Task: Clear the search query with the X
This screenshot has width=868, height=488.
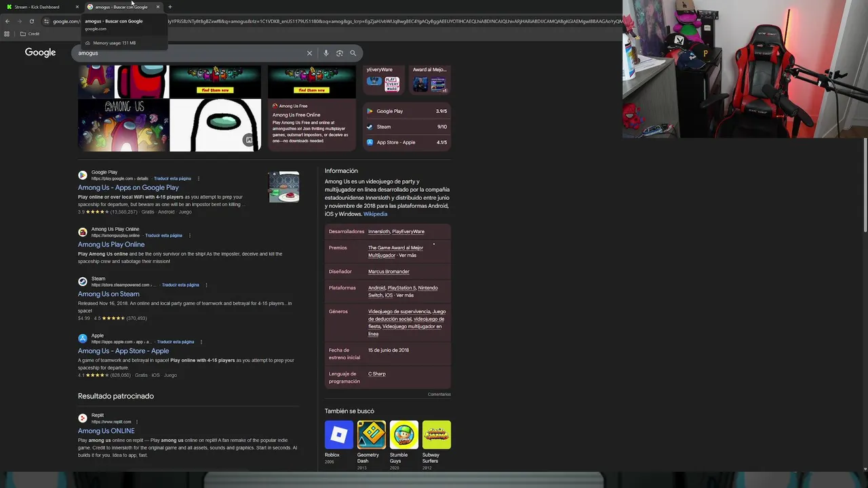Action: (x=309, y=53)
